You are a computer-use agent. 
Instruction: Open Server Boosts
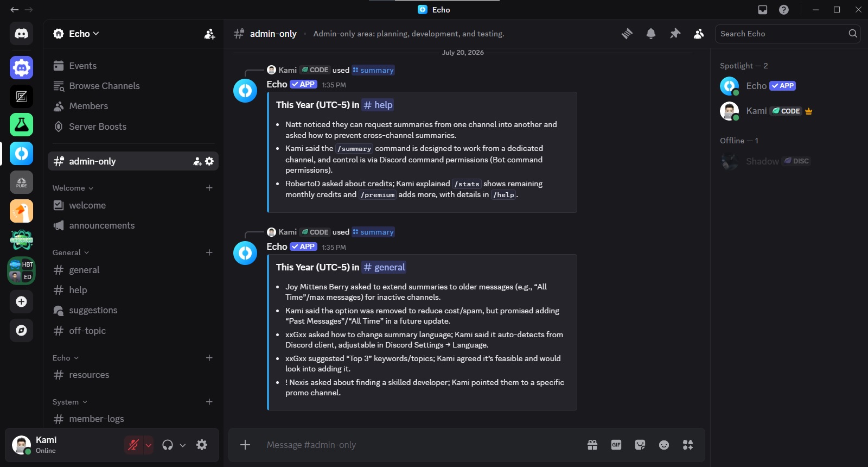[x=133, y=127]
